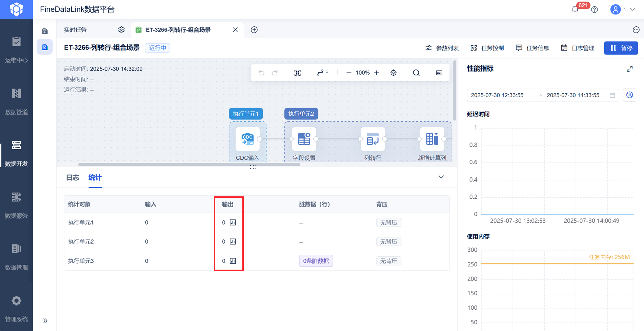The height and width of the screenshot is (331, 644).
Task: Open 数据管理 in the left sidebar
Action: tap(16, 257)
